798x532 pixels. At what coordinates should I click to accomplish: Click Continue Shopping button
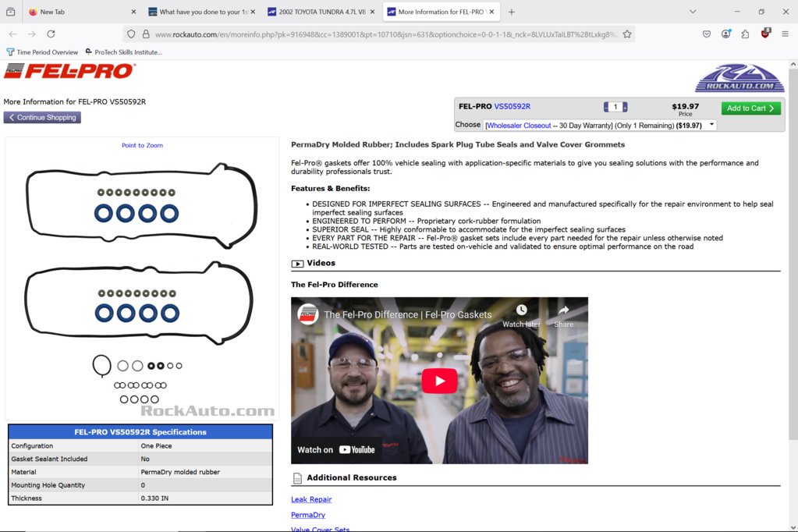(42, 117)
